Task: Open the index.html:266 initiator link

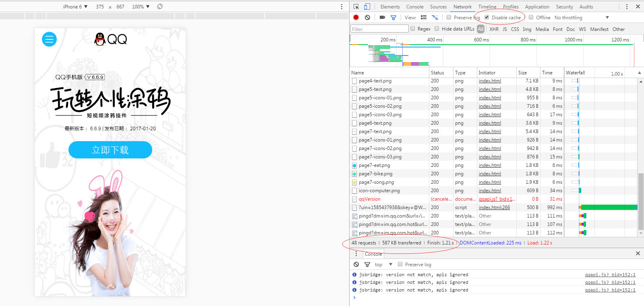Action: [494, 207]
